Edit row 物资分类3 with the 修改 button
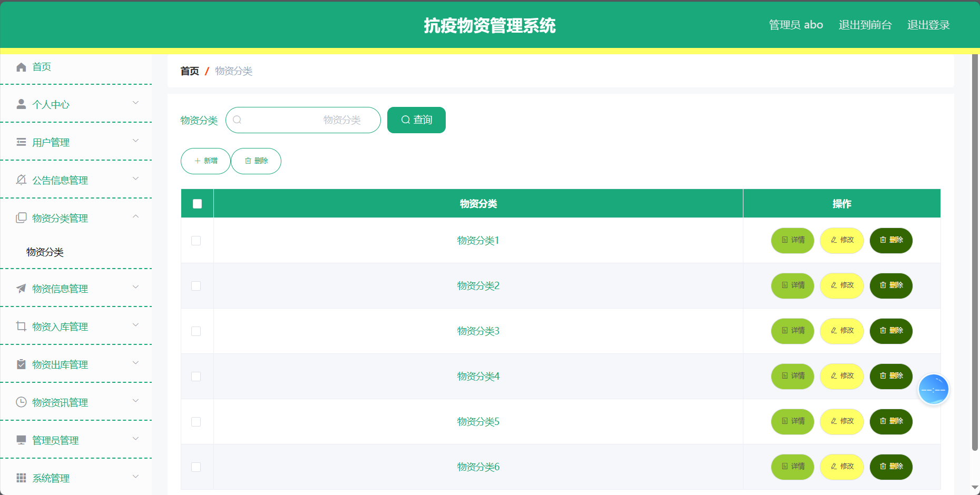 pos(842,331)
